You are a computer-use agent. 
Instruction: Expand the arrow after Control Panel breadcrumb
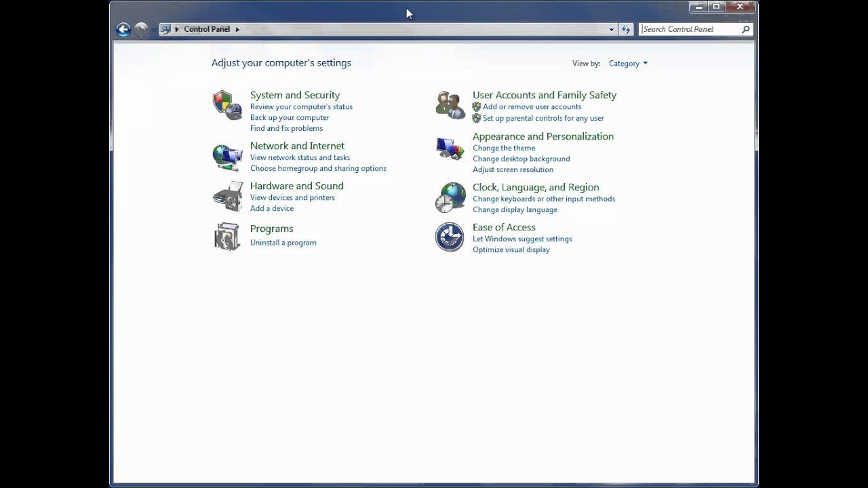[238, 29]
